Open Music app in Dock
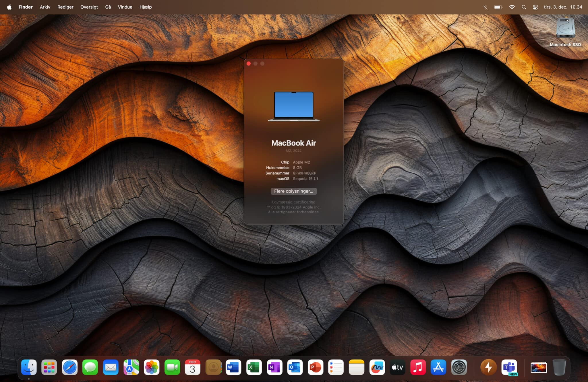 pyautogui.click(x=418, y=367)
